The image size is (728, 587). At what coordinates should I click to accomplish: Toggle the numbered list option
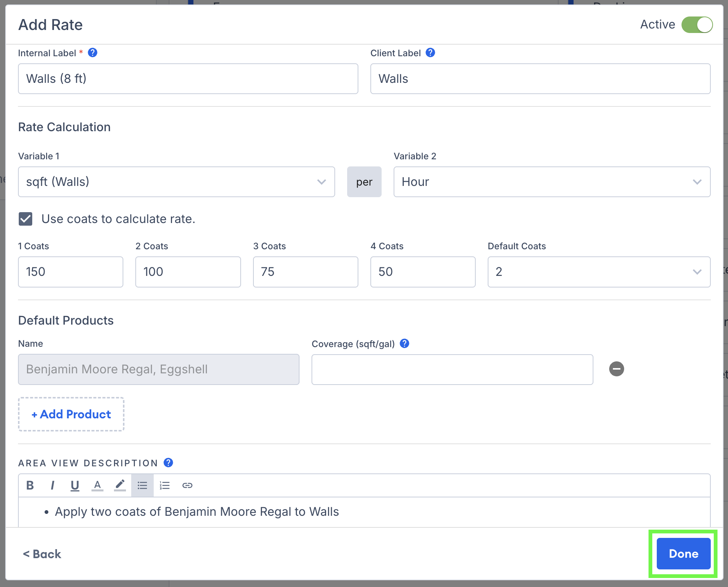coord(165,485)
